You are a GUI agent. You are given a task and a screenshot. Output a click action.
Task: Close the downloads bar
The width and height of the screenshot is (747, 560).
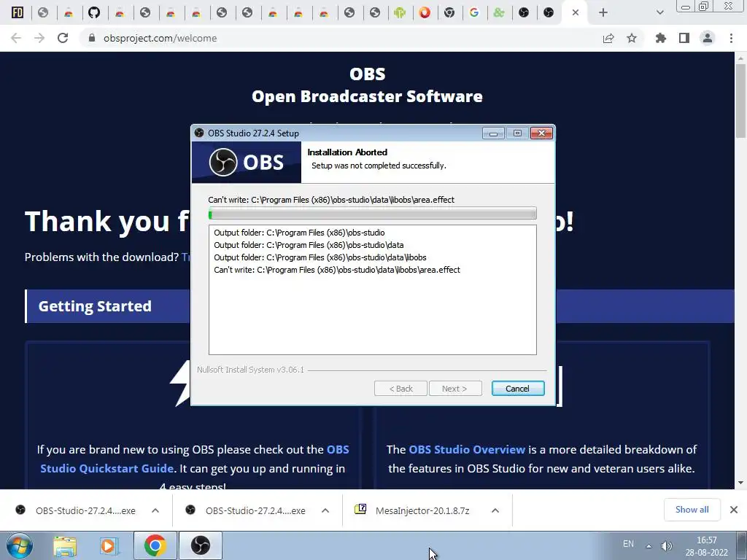(x=734, y=510)
